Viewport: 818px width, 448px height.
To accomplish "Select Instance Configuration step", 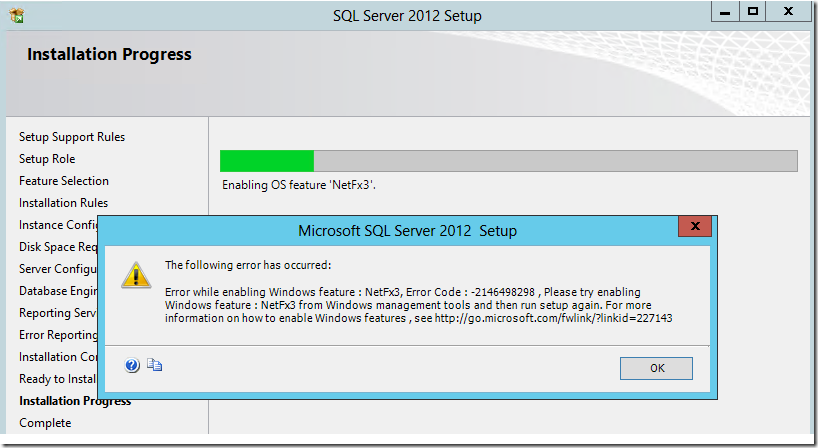I will pos(58,225).
